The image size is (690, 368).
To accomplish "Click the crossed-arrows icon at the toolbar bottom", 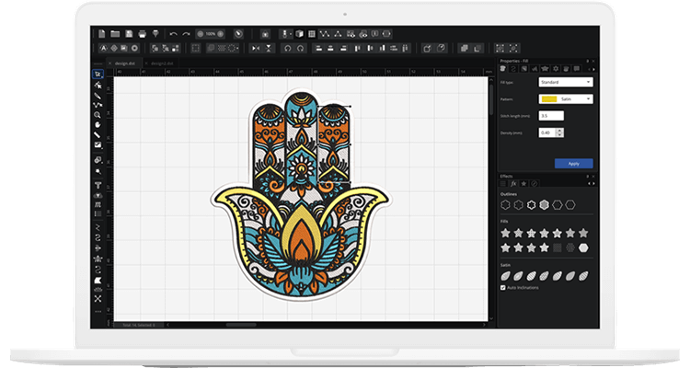I will tap(98, 298).
